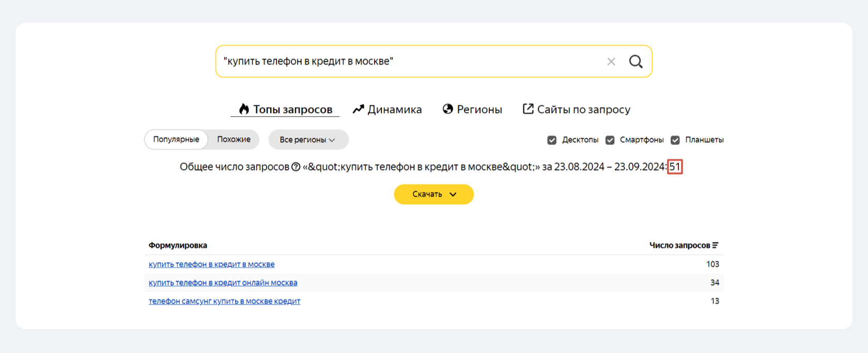
Task: Uncheck the Планшеты checkbox
Action: point(675,140)
